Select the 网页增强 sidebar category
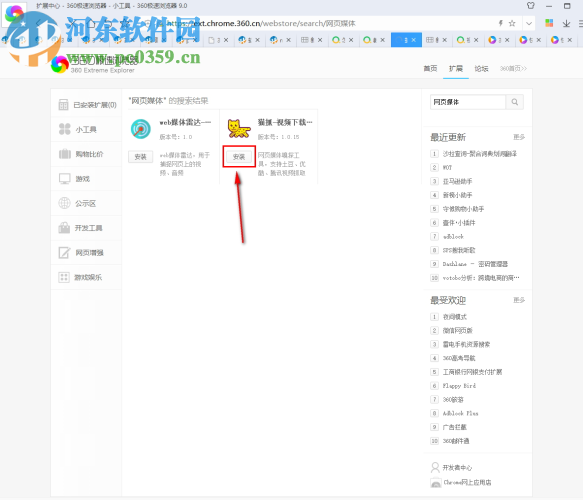This screenshot has height=500, width=583. click(x=86, y=253)
